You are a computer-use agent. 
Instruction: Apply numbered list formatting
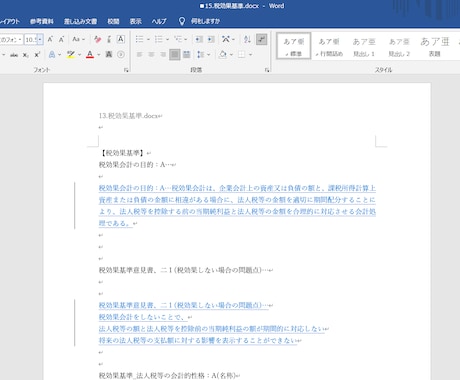[x=158, y=39]
